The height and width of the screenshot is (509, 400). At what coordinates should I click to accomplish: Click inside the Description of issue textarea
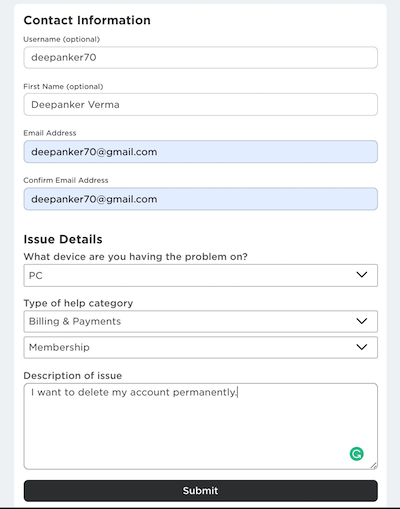(x=200, y=426)
